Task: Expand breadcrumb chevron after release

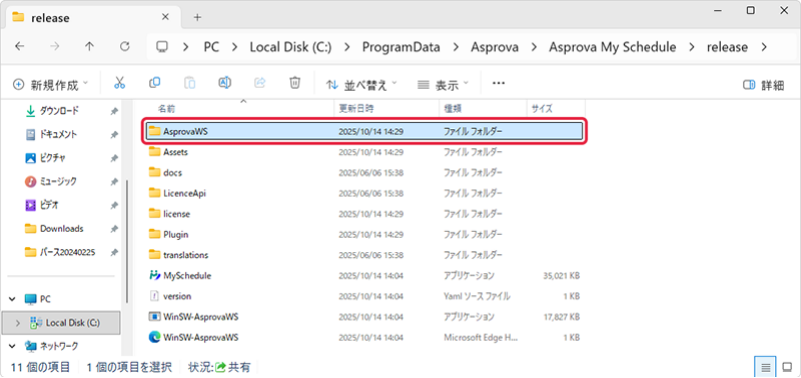Action: pos(764,47)
